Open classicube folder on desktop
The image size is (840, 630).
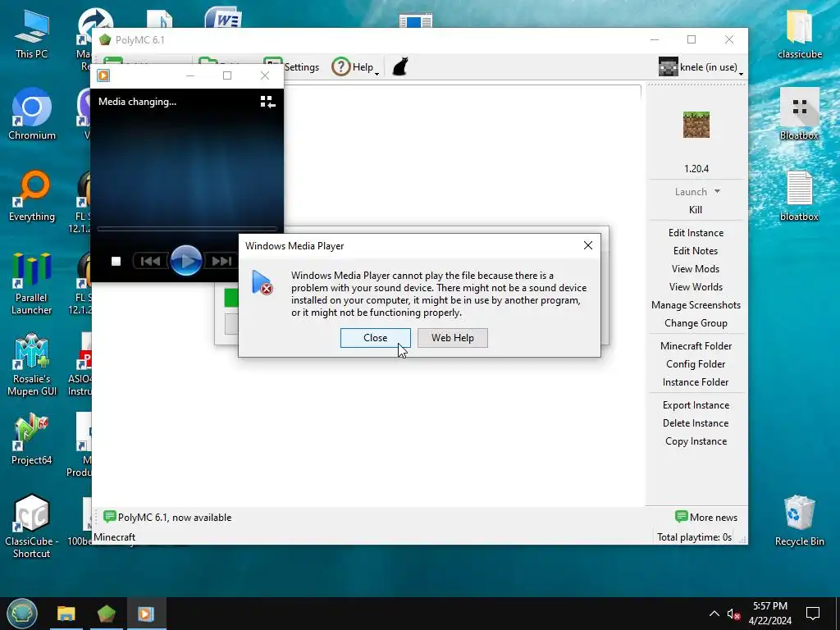click(799, 34)
